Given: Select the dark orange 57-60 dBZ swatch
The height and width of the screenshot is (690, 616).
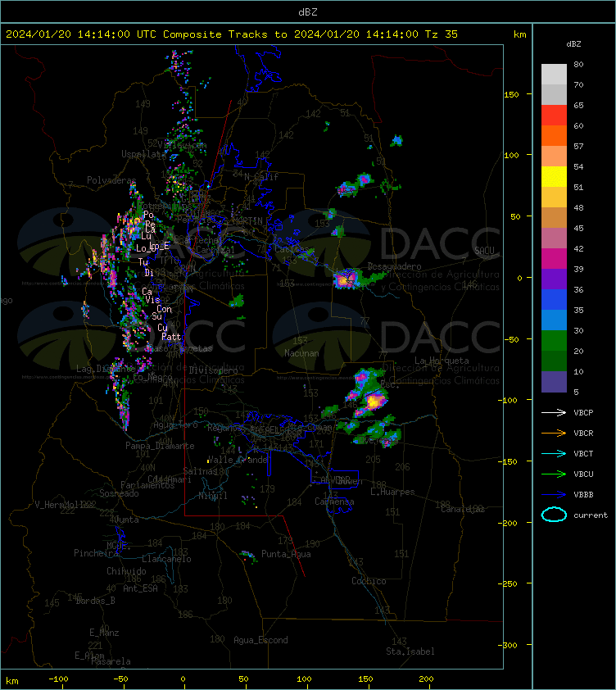Looking at the screenshot, I should [554, 135].
